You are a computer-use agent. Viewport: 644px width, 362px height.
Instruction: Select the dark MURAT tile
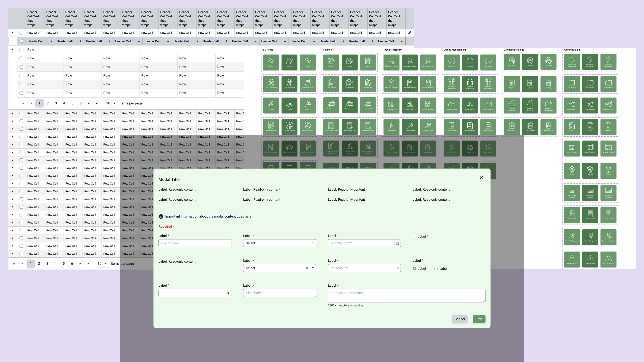coord(590,127)
